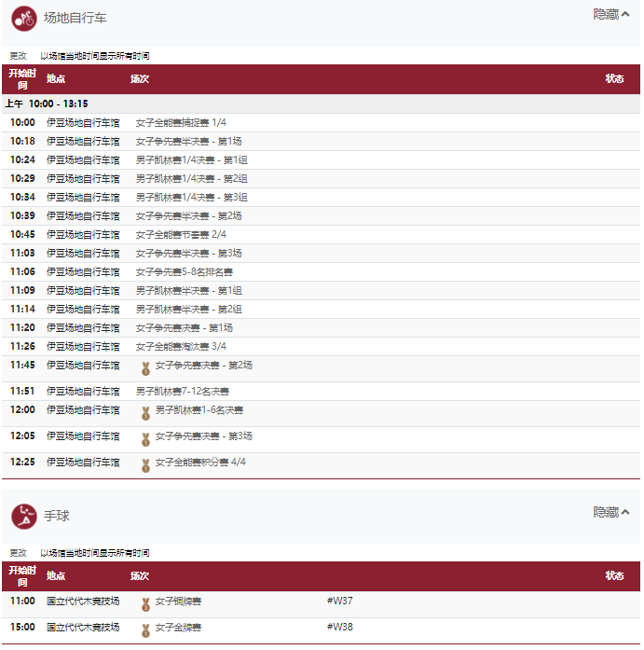Viewport: 644px width, 650px height.
Task: Collapse the 手球 section with 隐藏
Action: coord(611,512)
